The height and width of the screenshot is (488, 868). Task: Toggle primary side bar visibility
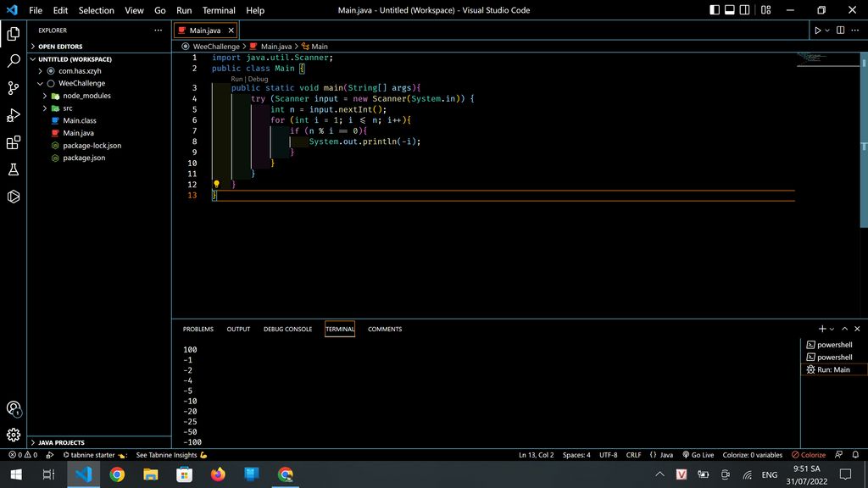click(x=715, y=10)
